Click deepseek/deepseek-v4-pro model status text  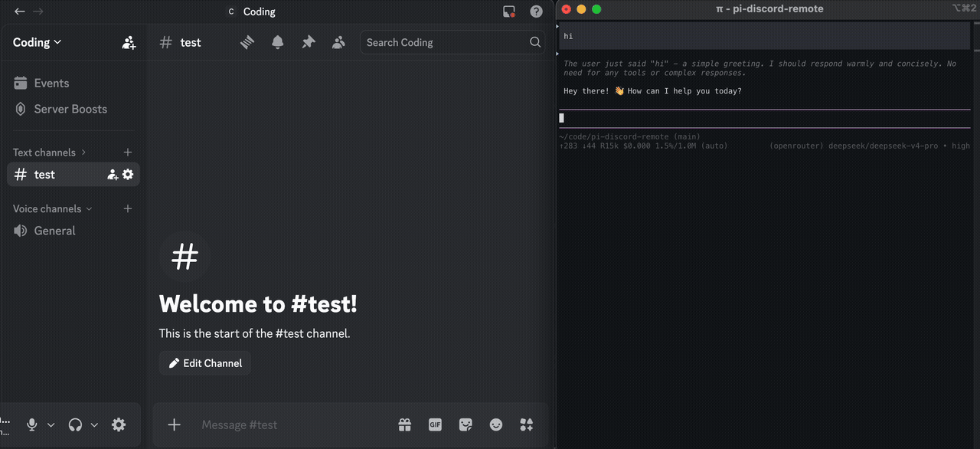coord(883,146)
